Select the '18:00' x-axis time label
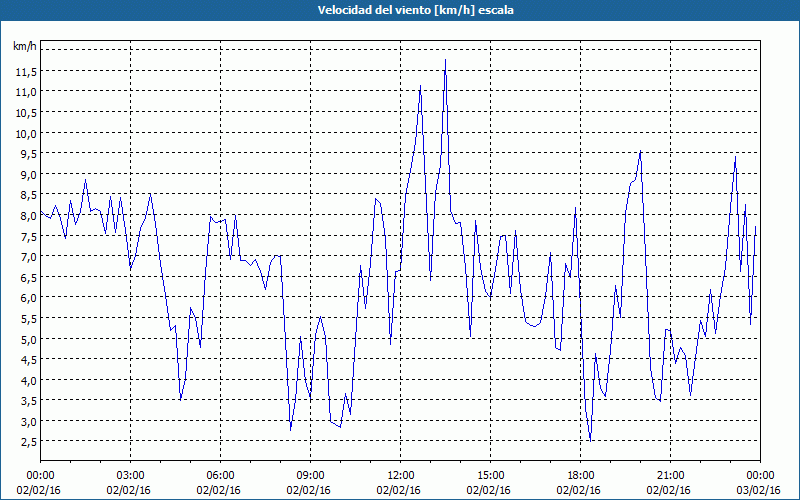The width and height of the screenshot is (800, 500). pos(581,476)
